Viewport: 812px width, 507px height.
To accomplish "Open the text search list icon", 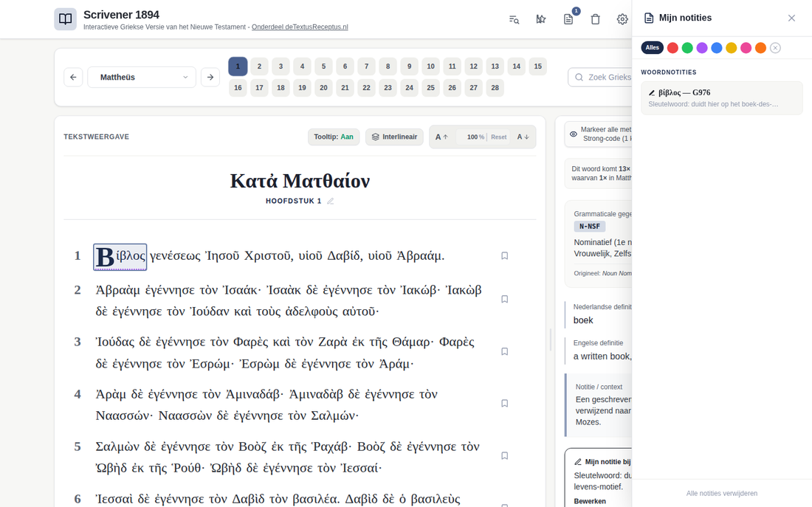I will coord(514,19).
